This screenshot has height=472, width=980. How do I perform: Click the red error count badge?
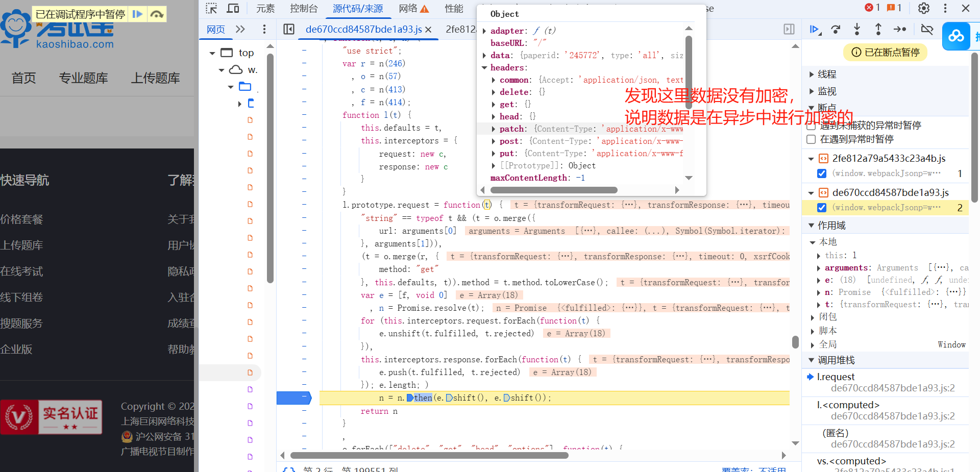pyautogui.click(x=872, y=8)
